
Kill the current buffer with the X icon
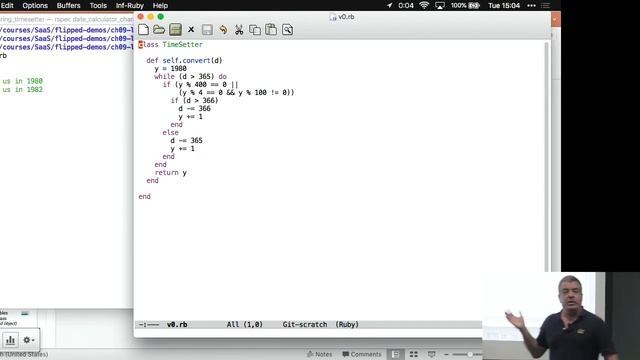tap(191, 29)
